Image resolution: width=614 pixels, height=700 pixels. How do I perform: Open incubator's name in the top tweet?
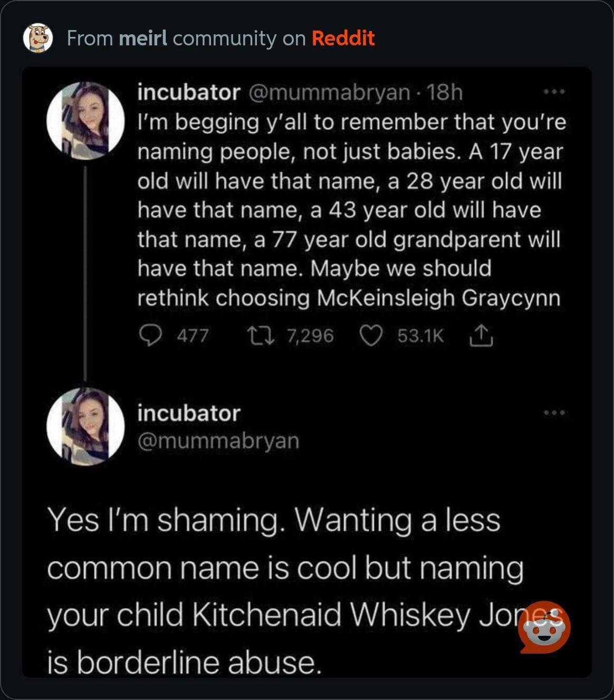coord(188,92)
